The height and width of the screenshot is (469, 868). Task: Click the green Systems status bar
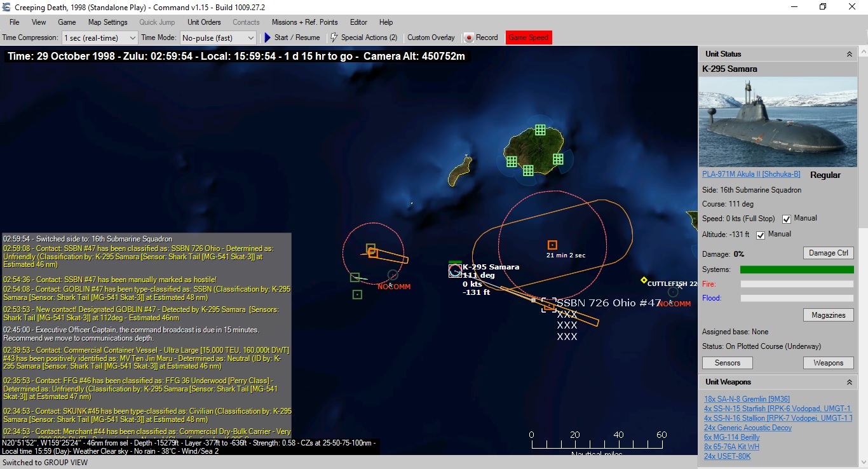click(x=797, y=270)
